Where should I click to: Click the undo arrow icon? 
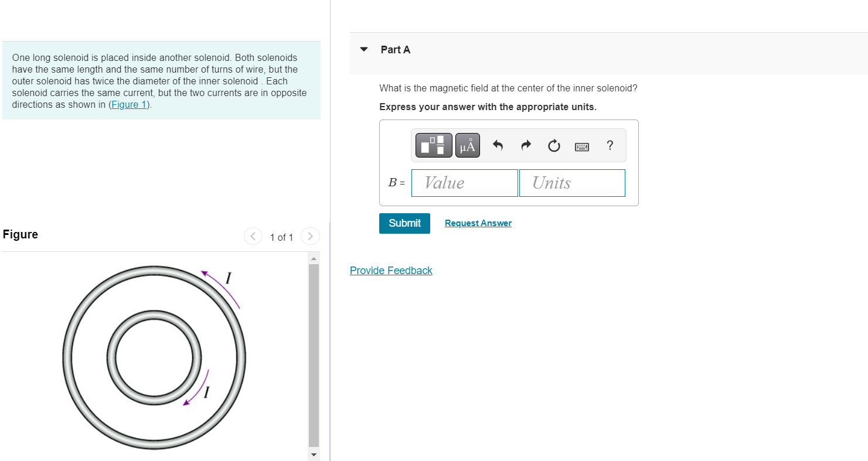(x=498, y=145)
